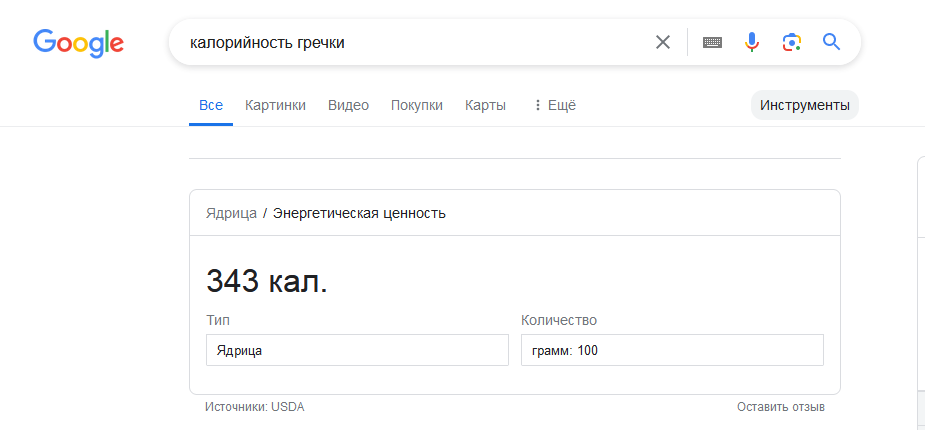Open the on-screen keyboard input tool
Viewport: 925px width, 430px height.
(712, 42)
